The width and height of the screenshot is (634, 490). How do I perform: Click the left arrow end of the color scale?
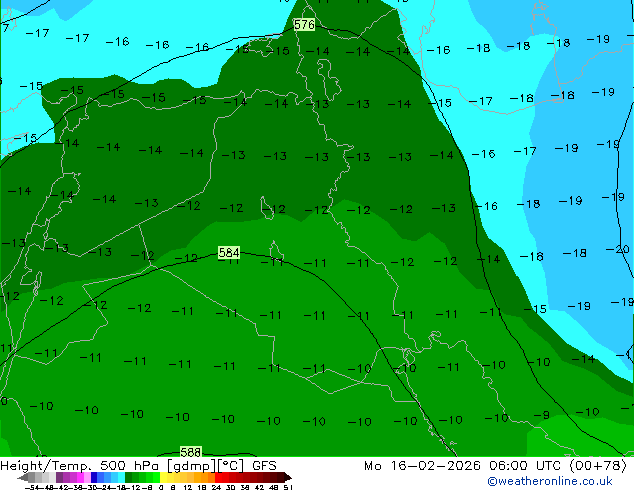pos(22,477)
